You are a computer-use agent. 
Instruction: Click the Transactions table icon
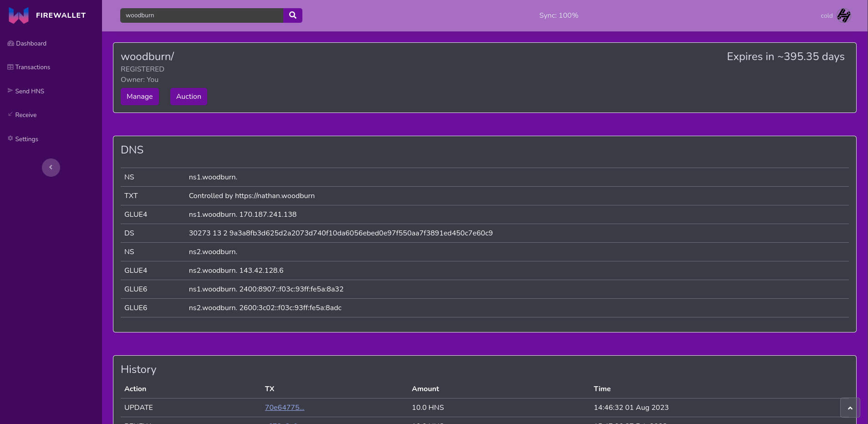tap(10, 66)
